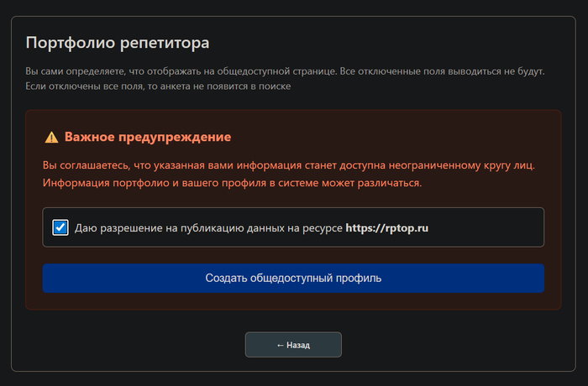This screenshot has height=386, width=588.
Task: Click the sentence starting "Вы сами определяете"
Action: click(x=168, y=71)
